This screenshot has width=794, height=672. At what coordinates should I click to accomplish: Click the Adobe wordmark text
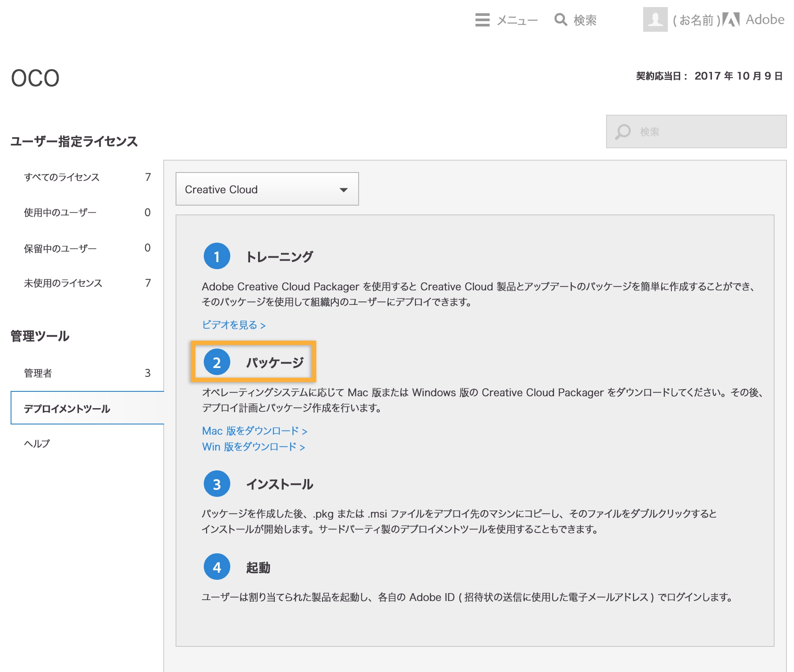pos(765,19)
